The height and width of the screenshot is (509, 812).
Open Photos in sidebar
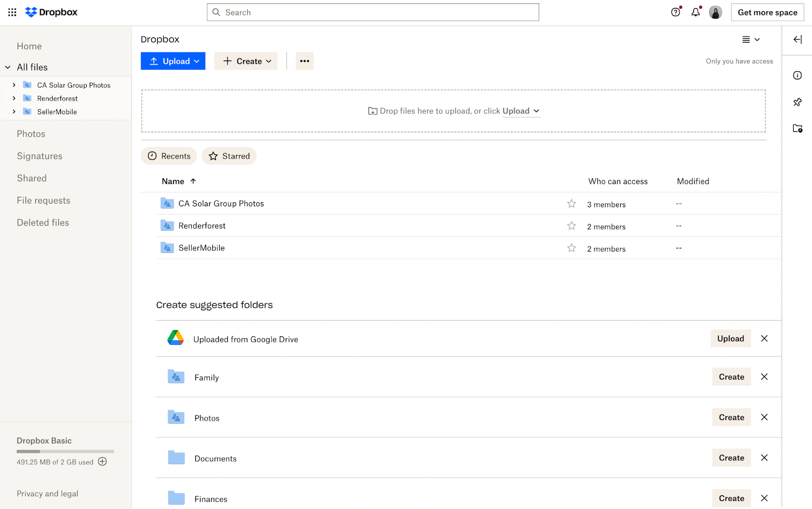[31, 134]
